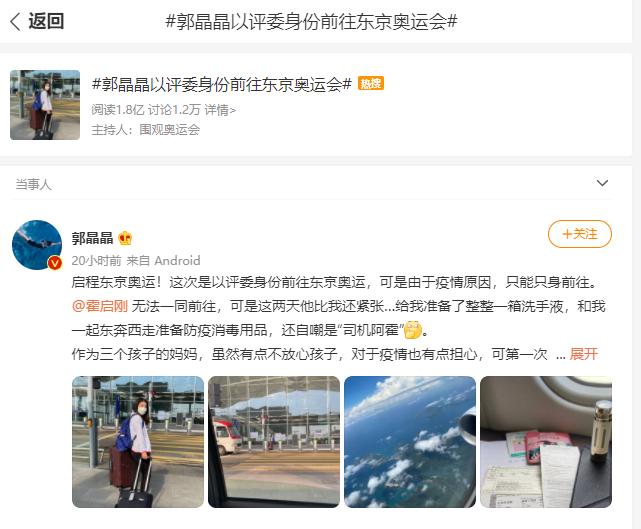Follow 郭晶晶 with +关注 button
641x529 pixels.
click(x=580, y=234)
